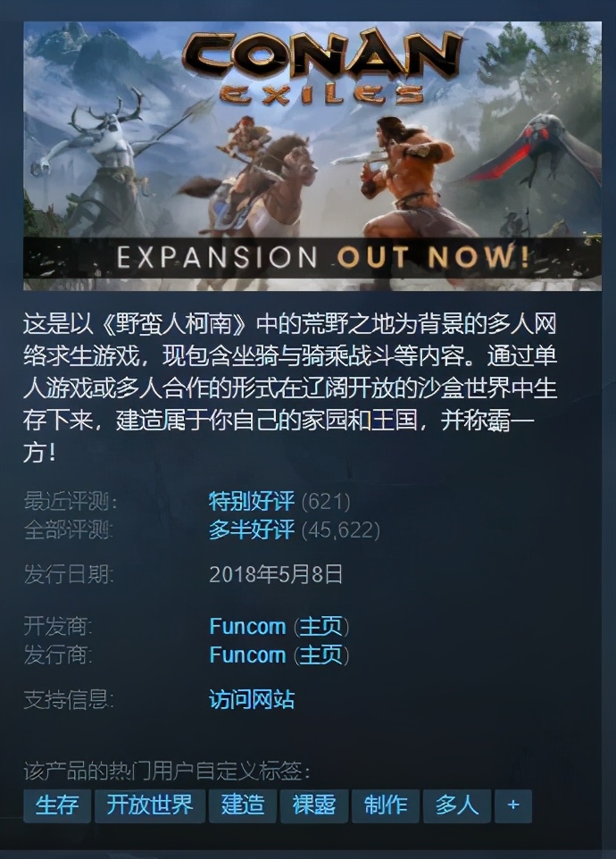The height and width of the screenshot is (859, 616).
Task: Click the game description paragraph
Action: tap(289, 388)
